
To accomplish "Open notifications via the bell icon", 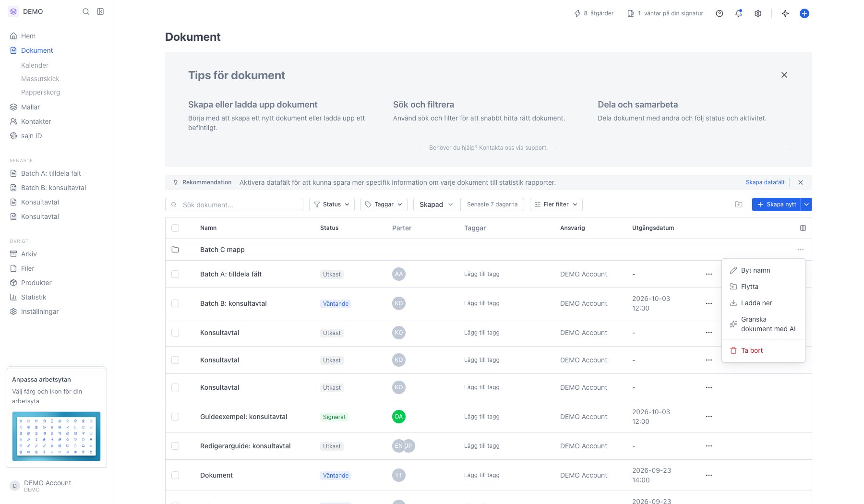I will tap(739, 13).
